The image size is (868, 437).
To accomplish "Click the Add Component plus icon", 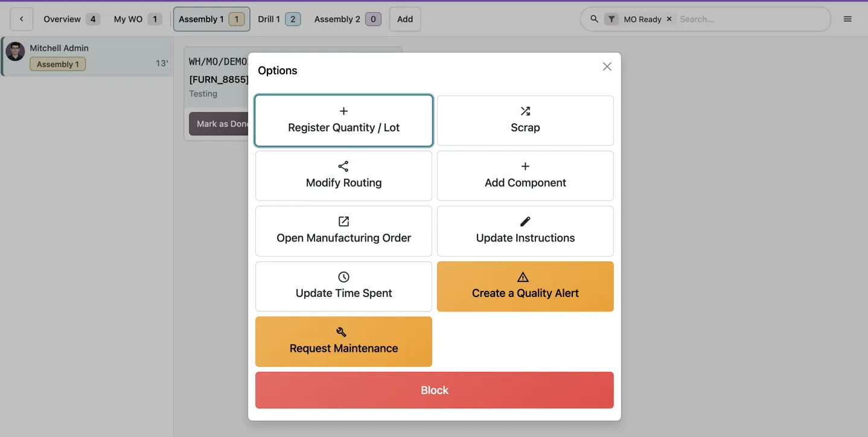I will point(525,166).
